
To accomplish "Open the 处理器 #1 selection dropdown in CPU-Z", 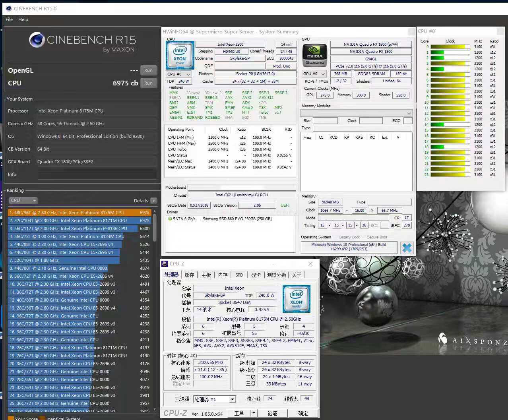I will 215,399.
